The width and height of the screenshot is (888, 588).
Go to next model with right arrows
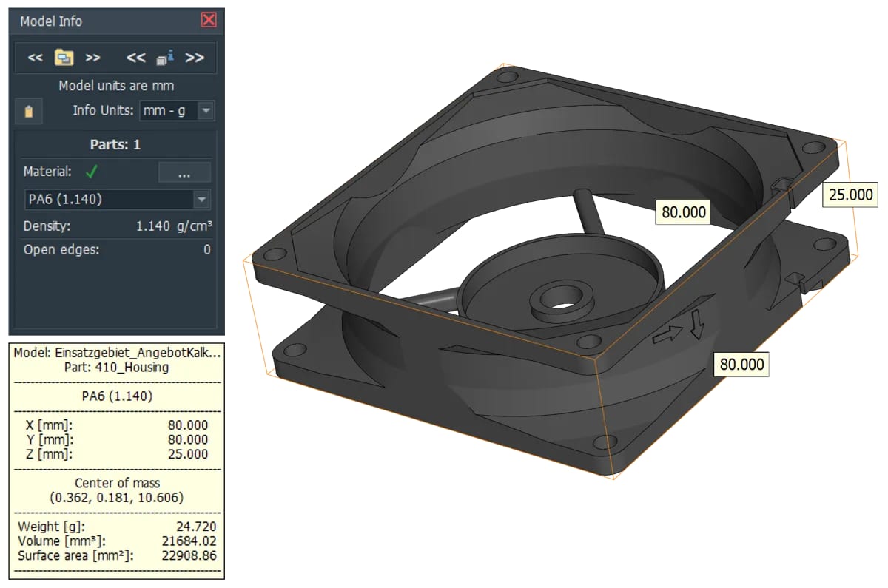point(92,58)
